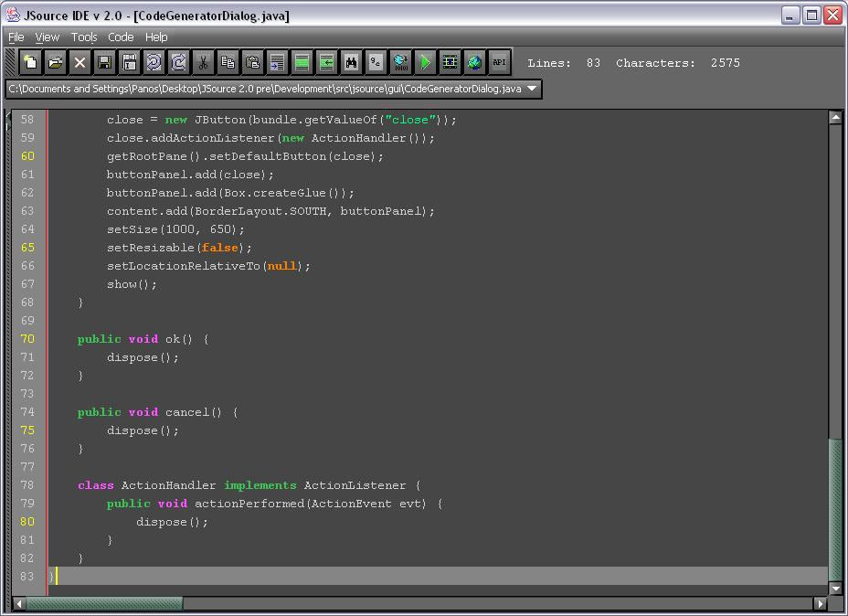The image size is (848, 616).
Task: Maximize the JSource IDE window
Action: pyautogui.click(x=811, y=16)
